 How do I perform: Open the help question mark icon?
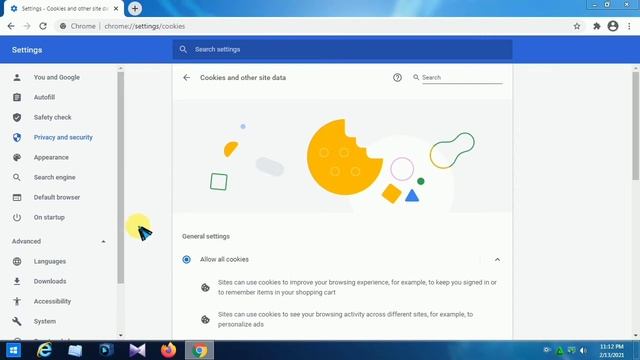tap(397, 78)
